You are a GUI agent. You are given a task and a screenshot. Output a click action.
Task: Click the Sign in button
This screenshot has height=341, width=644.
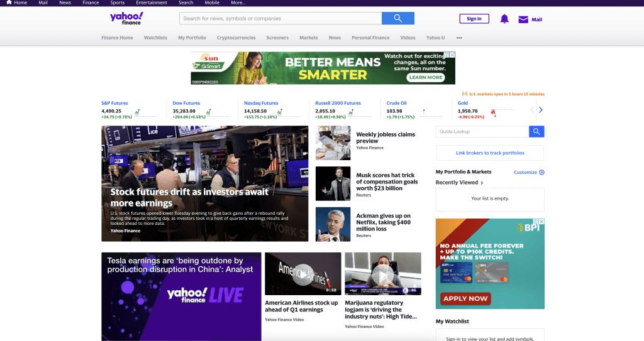coord(474,19)
